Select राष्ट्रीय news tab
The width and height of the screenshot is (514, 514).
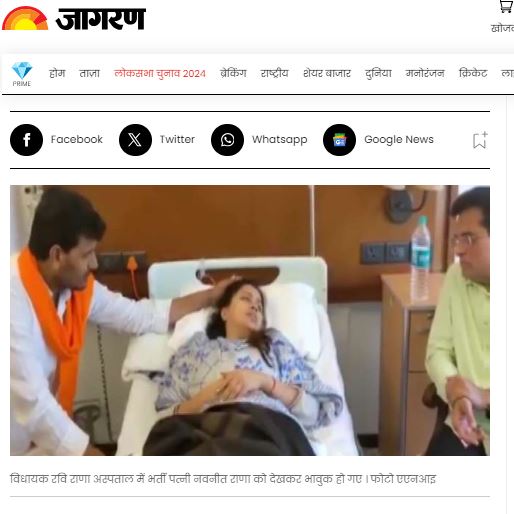tap(274, 73)
